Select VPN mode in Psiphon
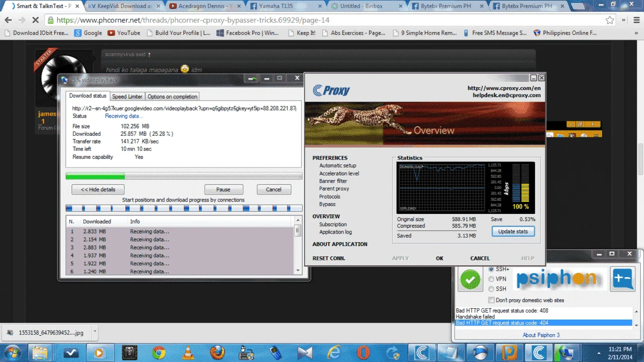Viewport: 644px width, 362px height. pyautogui.click(x=491, y=279)
